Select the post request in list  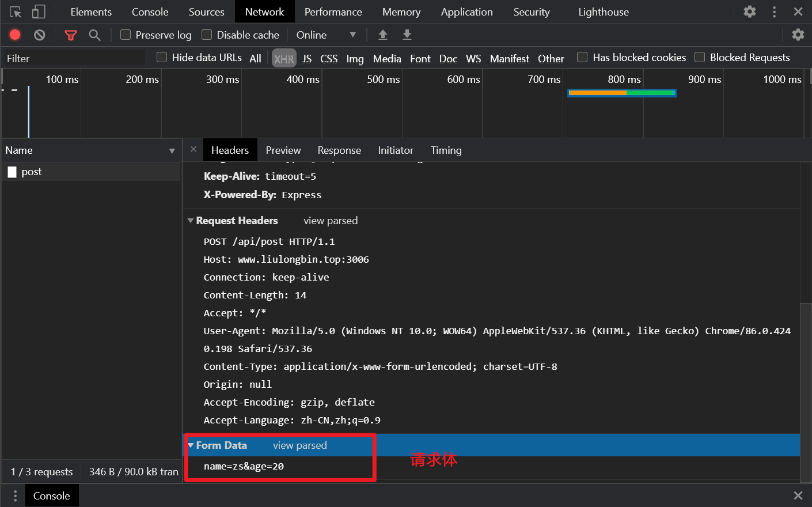tap(32, 172)
